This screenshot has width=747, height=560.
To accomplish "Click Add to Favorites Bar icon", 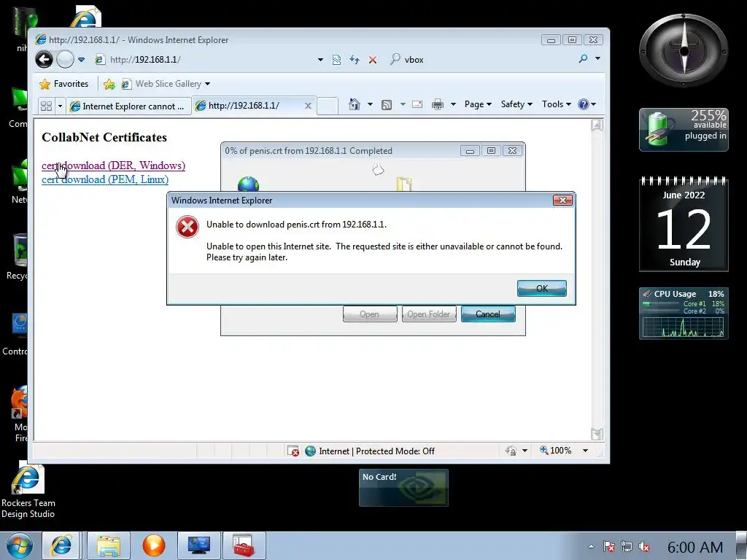I will [109, 85].
